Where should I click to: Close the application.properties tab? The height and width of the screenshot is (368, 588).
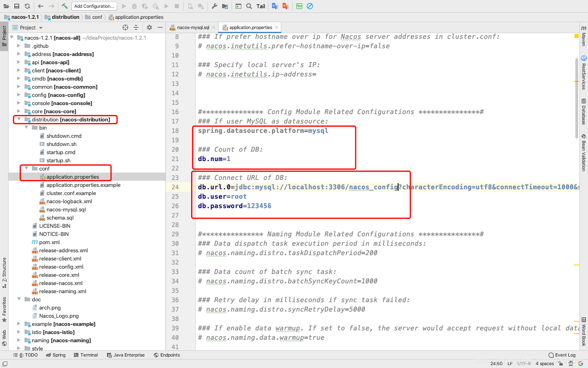click(276, 27)
